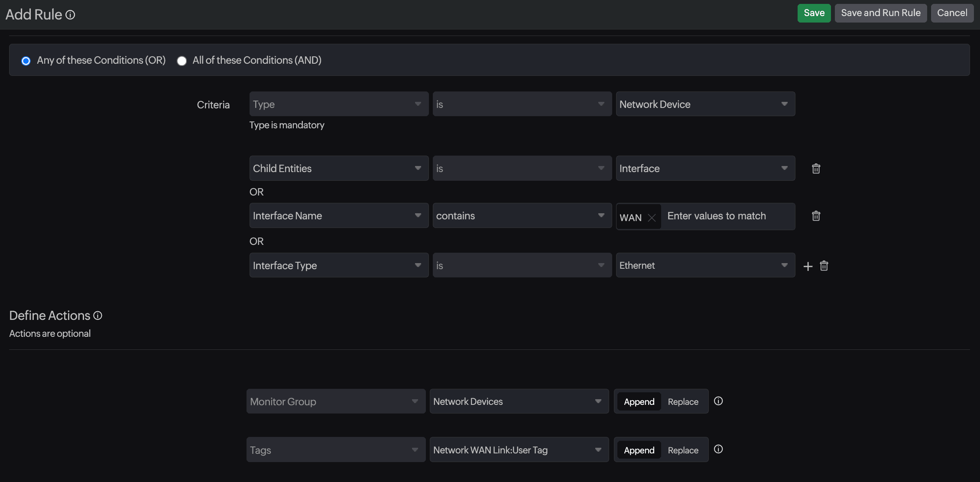Open the Network Devices monitor group dropdown
980x482 pixels.
pos(519,401)
